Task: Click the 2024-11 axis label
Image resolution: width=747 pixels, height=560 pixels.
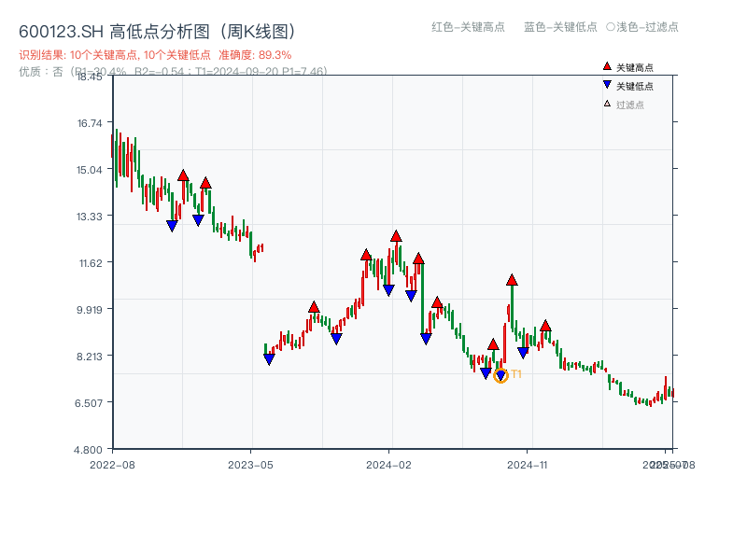Action: click(528, 462)
